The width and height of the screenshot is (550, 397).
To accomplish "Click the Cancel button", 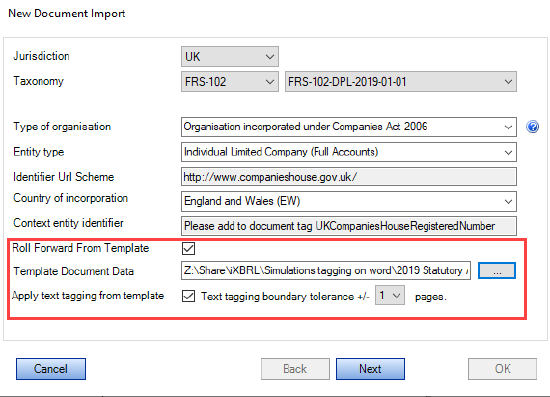I will coord(51,369).
